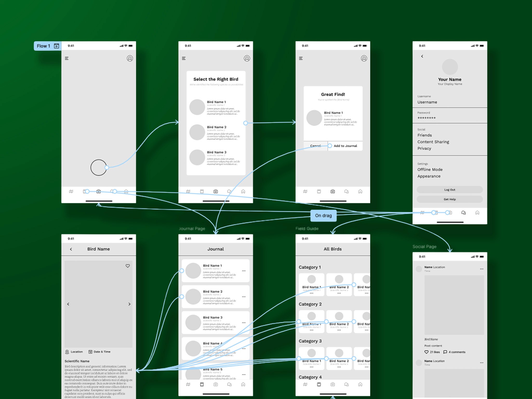This screenshot has width=532, height=399.
Task: Open three-dot menu on Journal Bird Name 1
Action: (x=244, y=271)
